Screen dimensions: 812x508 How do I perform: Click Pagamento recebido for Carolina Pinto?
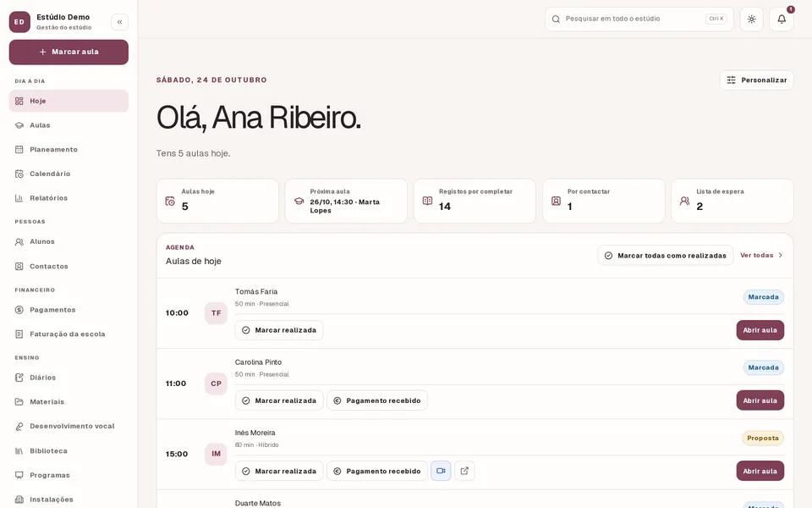377,400
